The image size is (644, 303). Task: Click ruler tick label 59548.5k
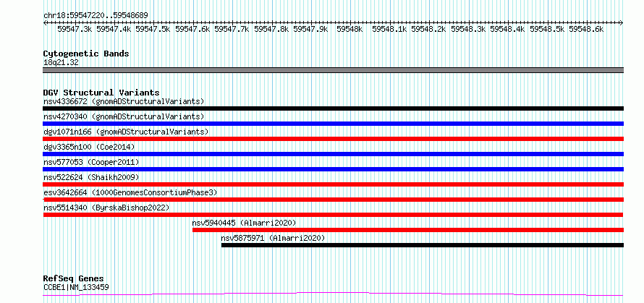click(x=547, y=29)
